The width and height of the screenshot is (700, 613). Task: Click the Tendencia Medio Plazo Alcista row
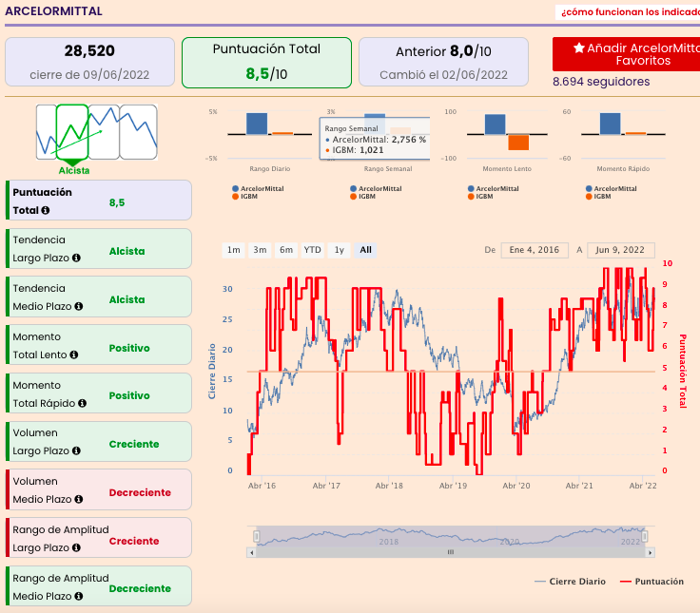(x=99, y=297)
